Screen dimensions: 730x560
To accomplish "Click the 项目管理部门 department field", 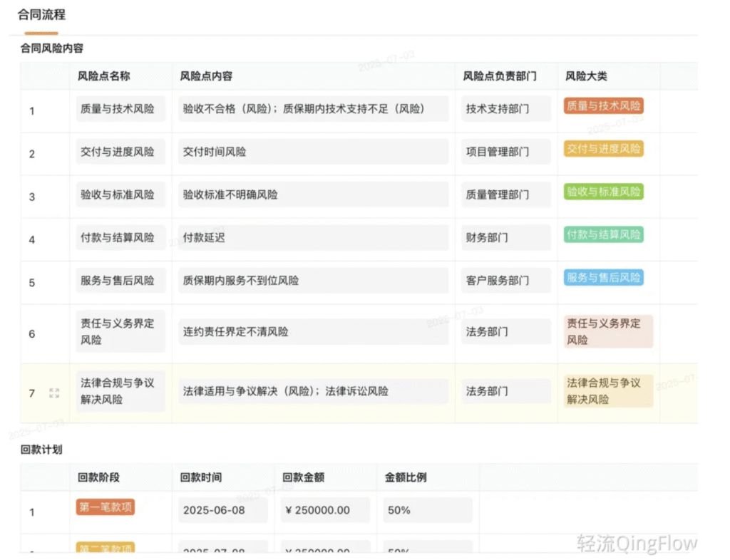I will 505,152.
